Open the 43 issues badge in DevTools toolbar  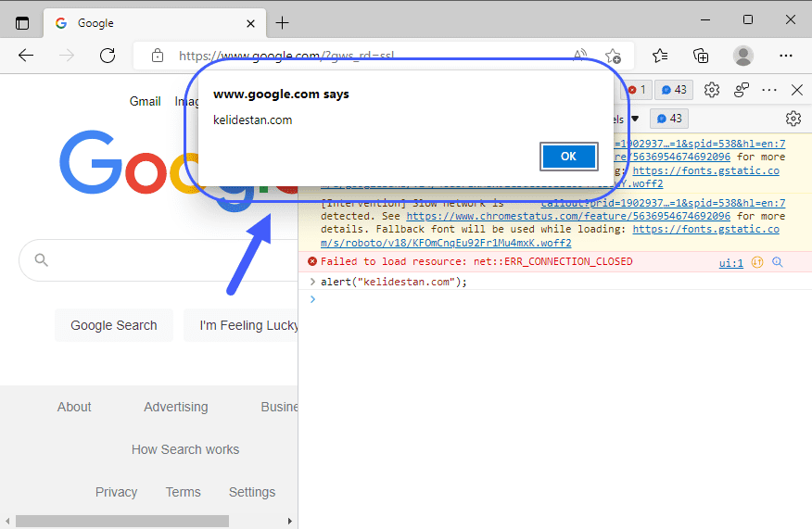[674, 90]
